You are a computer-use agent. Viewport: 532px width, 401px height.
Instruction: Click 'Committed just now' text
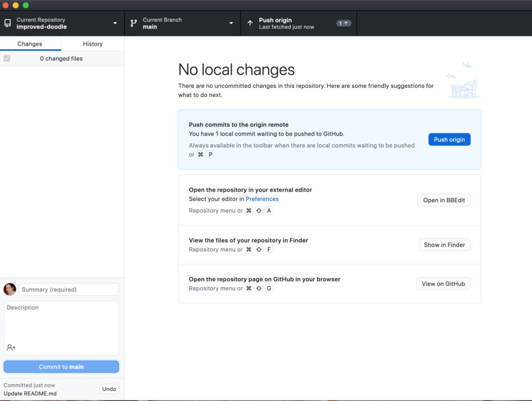point(29,385)
